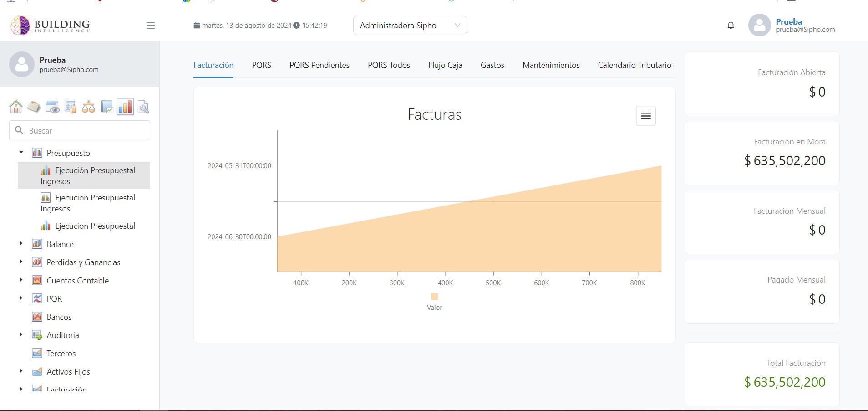The height and width of the screenshot is (411, 868).
Task: Open the PQRS Pendientes tab
Action: (x=319, y=65)
